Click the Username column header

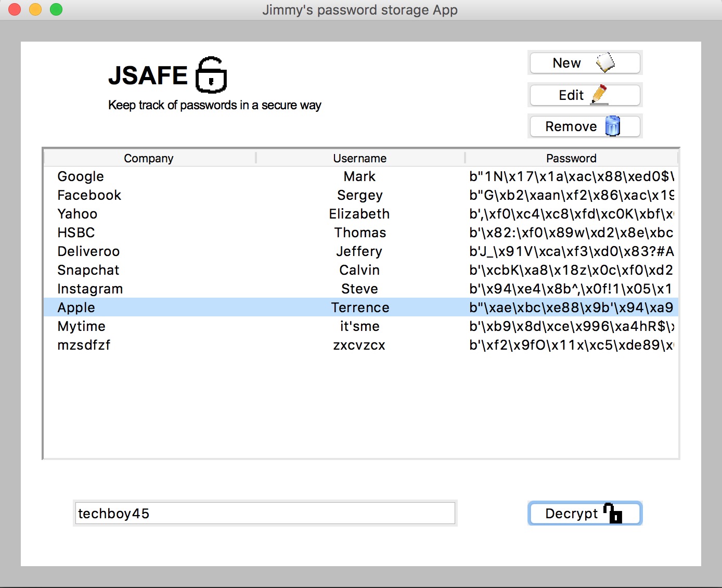click(x=359, y=158)
